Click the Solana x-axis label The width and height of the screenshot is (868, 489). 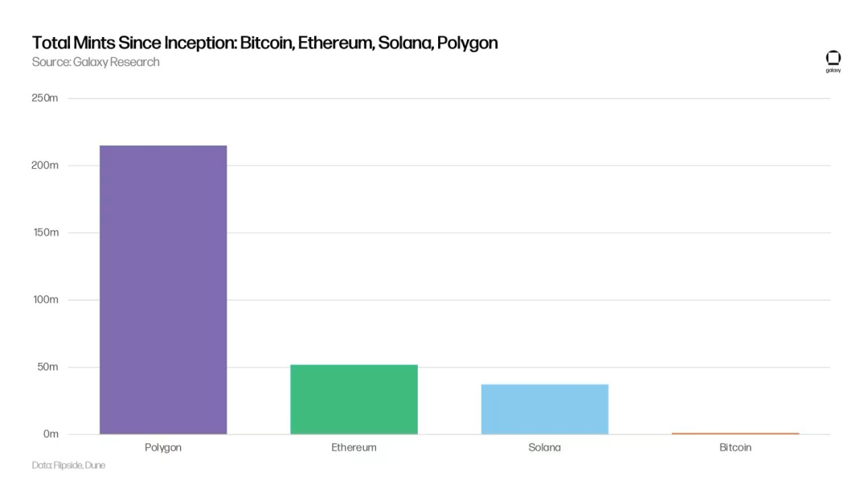pos(545,447)
